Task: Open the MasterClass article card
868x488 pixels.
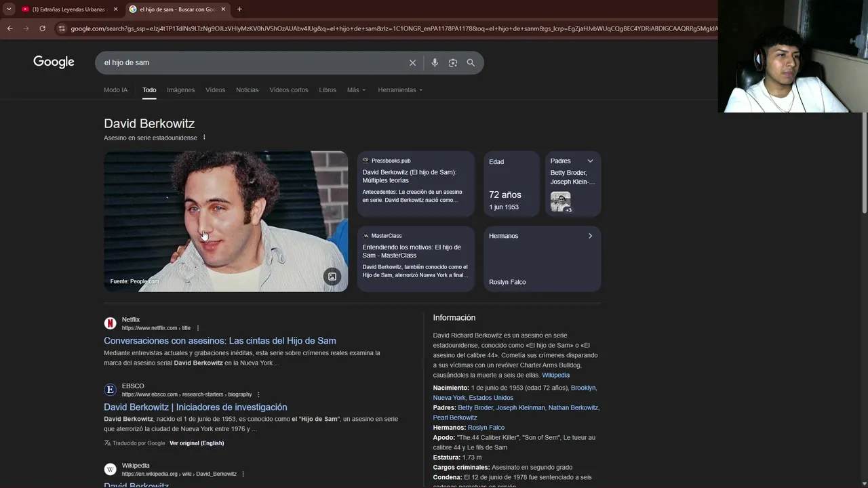Action: tap(416, 258)
